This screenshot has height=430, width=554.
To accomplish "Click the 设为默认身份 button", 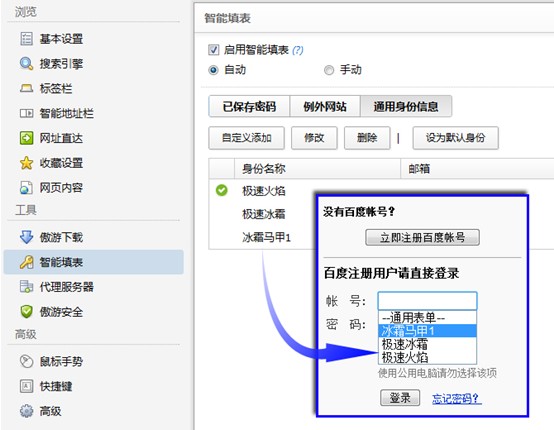I will click(x=455, y=138).
